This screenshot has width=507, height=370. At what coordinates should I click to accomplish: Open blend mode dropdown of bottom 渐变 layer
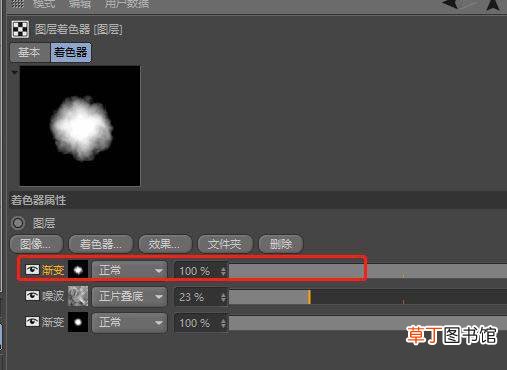129,323
